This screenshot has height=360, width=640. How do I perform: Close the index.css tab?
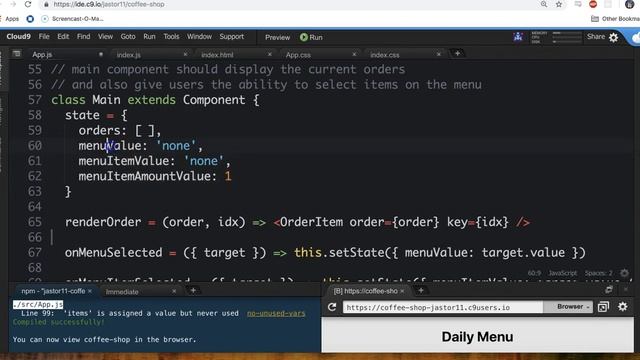point(439,54)
